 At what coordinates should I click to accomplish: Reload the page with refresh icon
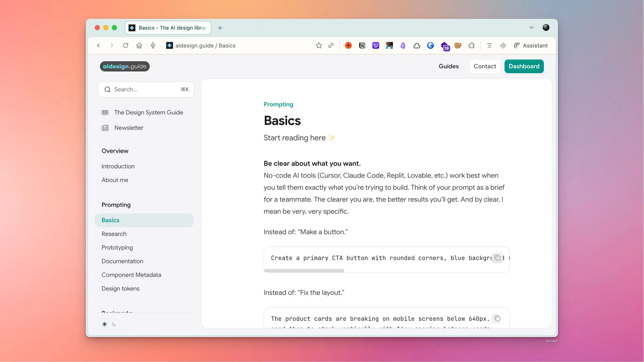tap(126, 46)
